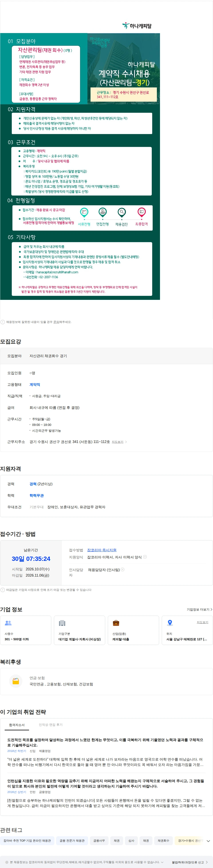
Task: Click the 연금·보험 welfare icon
Action: (x=16, y=681)
